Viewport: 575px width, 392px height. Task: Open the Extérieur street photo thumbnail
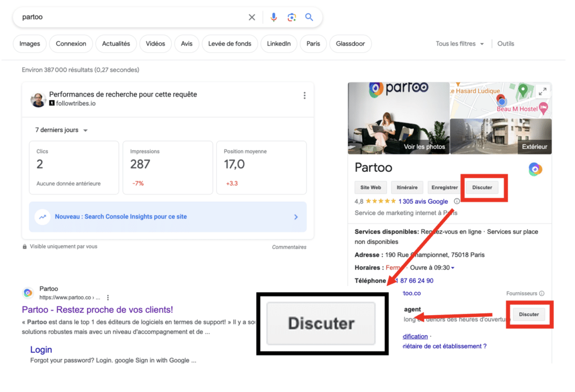[x=501, y=136]
